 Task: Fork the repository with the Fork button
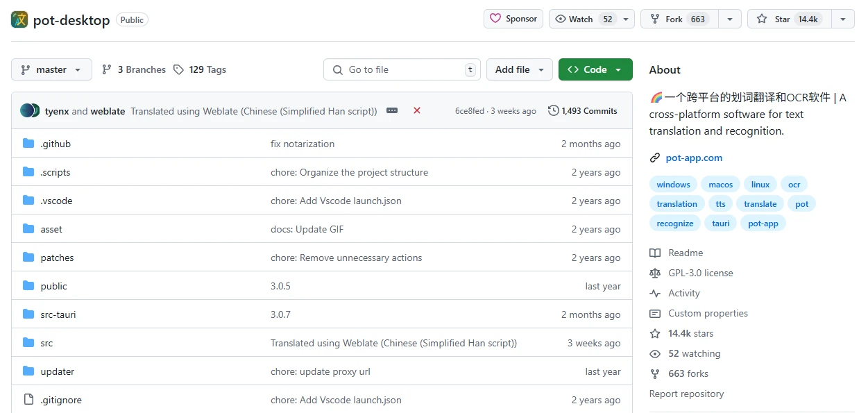[679, 19]
